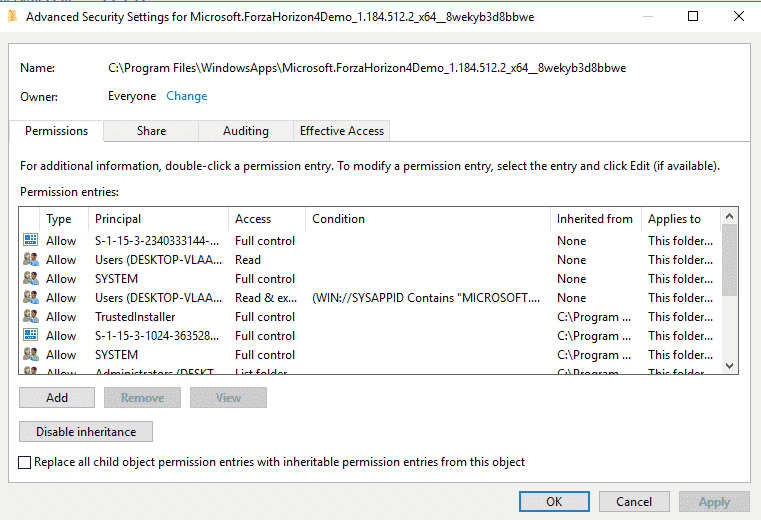
Task: Open the Effective Access tab
Action: click(x=342, y=131)
